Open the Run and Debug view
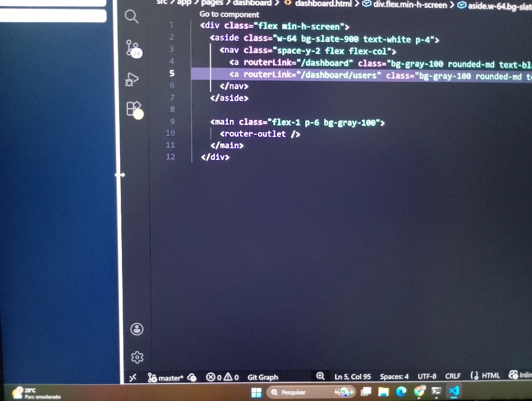The width and height of the screenshot is (532, 401). coord(132,79)
